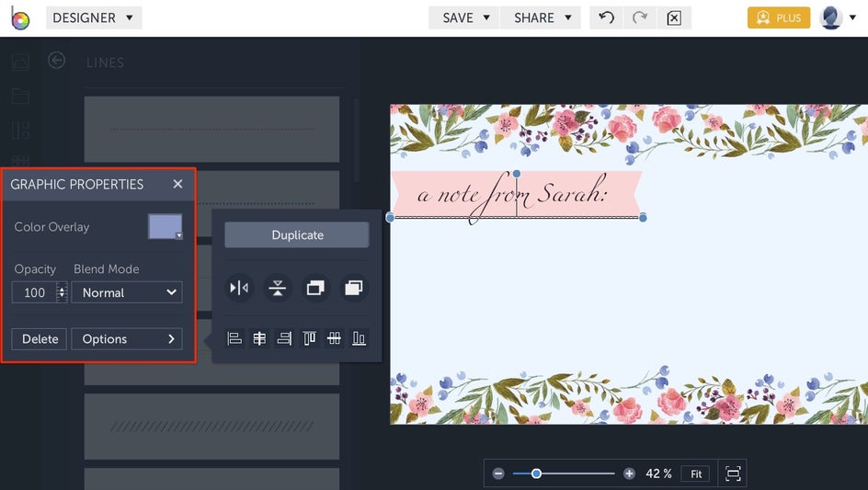Image resolution: width=868 pixels, height=490 pixels.
Task: Click the line's right resize handle
Action: 643,218
